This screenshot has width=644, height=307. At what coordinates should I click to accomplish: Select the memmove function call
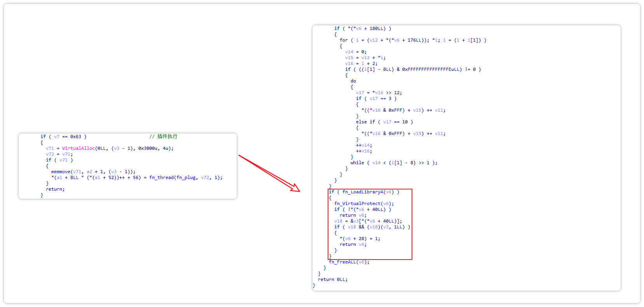61,172
